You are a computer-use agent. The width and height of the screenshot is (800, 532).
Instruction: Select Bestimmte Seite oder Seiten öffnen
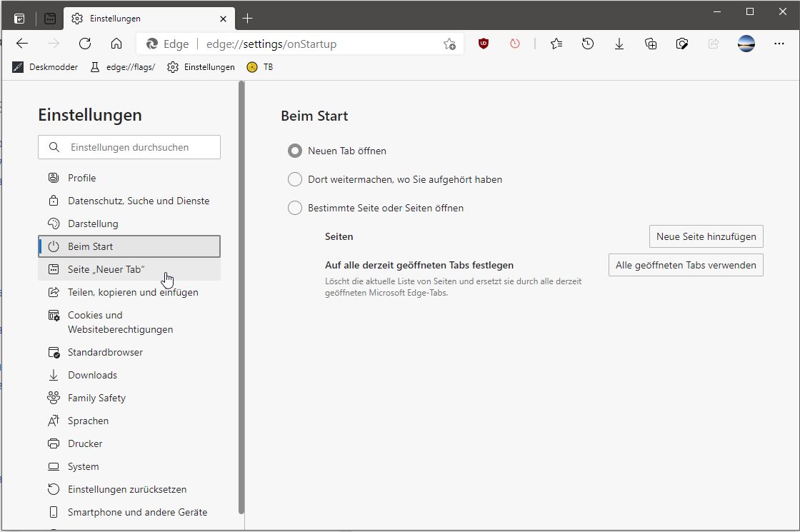tap(295, 208)
